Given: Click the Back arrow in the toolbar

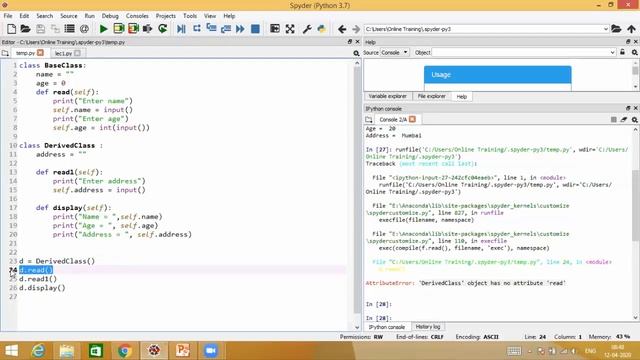Looking at the screenshot, I should pos(342,29).
